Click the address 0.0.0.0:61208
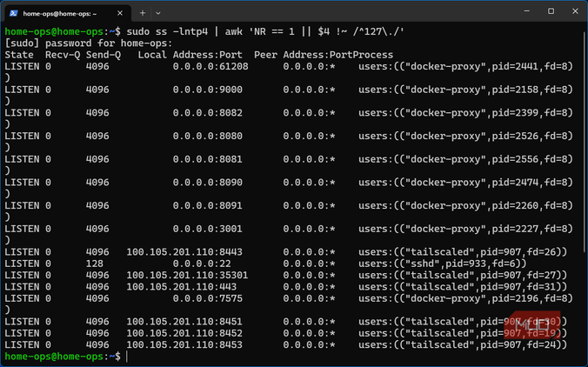 pos(210,67)
